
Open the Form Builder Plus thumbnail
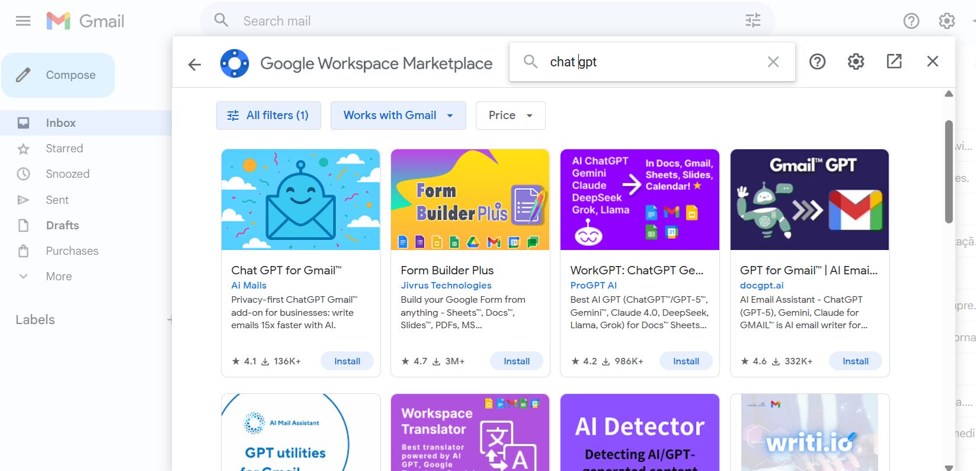click(x=470, y=200)
